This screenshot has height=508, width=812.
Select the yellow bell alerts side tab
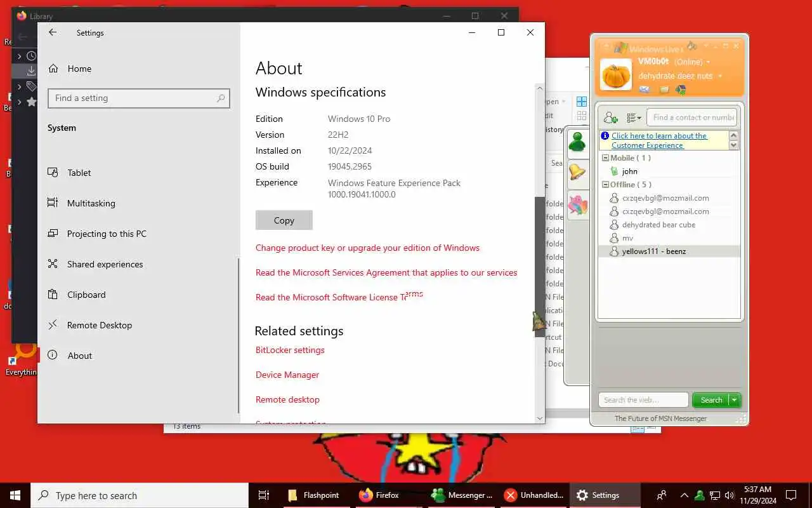[577, 172]
